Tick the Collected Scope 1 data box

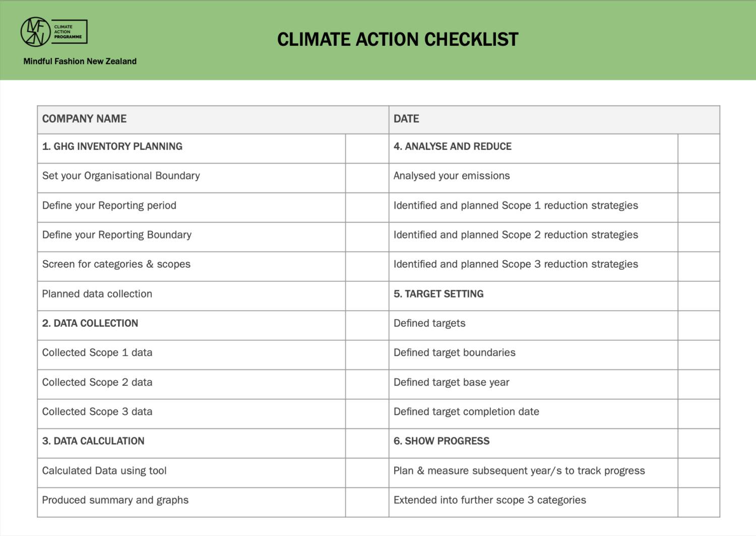click(367, 355)
